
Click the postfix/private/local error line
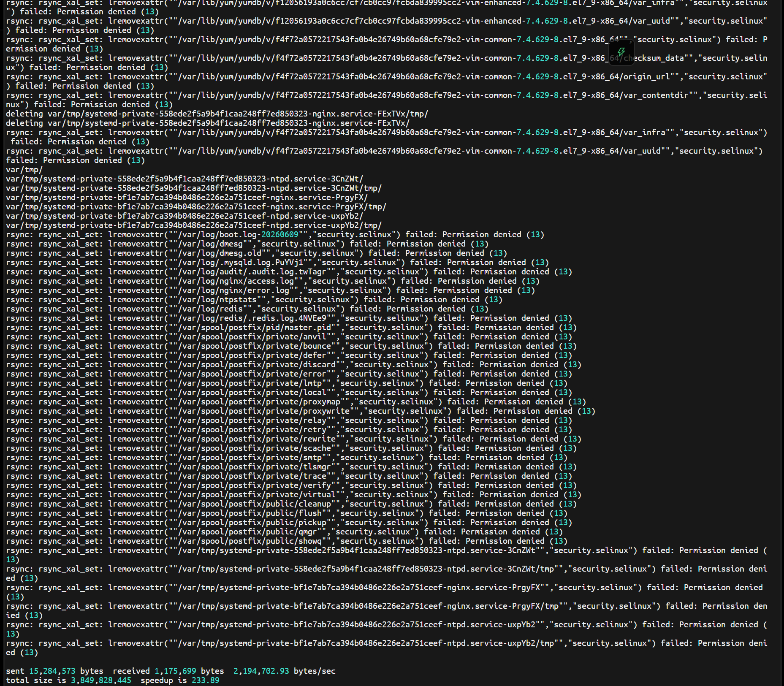pyautogui.click(x=289, y=393)
